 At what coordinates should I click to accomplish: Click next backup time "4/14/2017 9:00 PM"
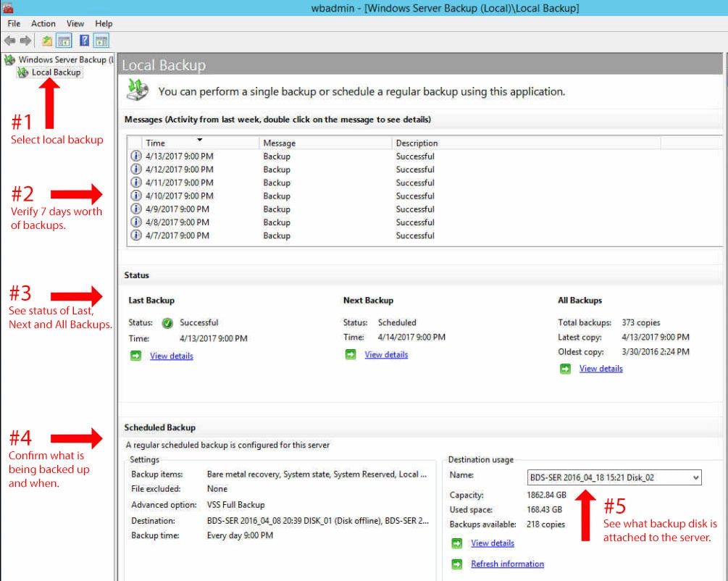click(x=411, y=337)
